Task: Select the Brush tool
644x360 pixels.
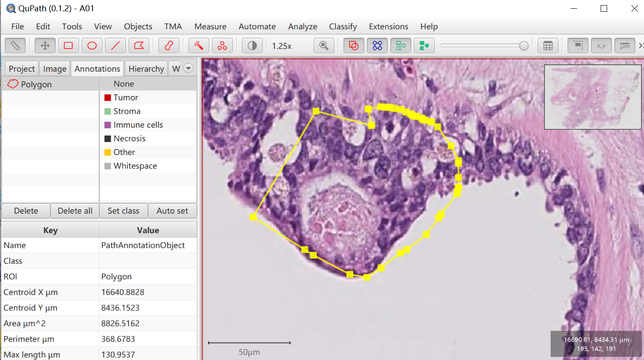Action: click(169, 46)
